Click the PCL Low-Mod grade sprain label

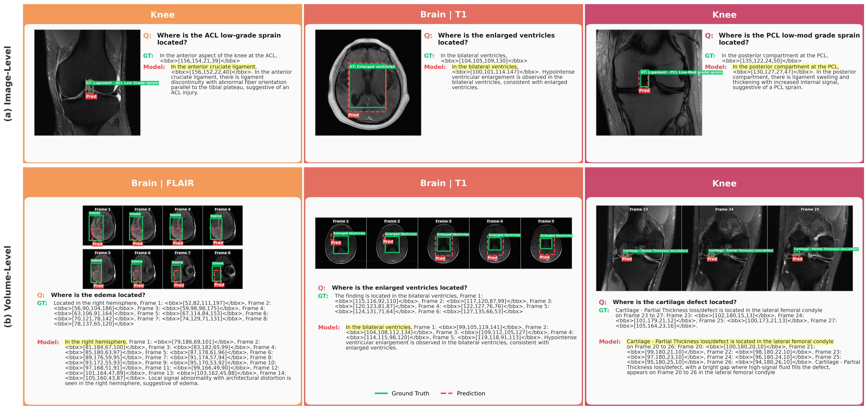[x=681, y=72]
